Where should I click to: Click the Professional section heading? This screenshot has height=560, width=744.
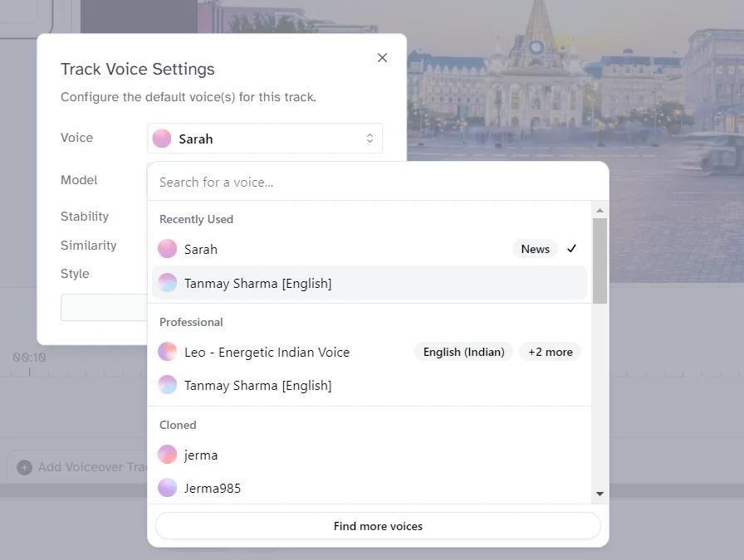click(191, 322)
